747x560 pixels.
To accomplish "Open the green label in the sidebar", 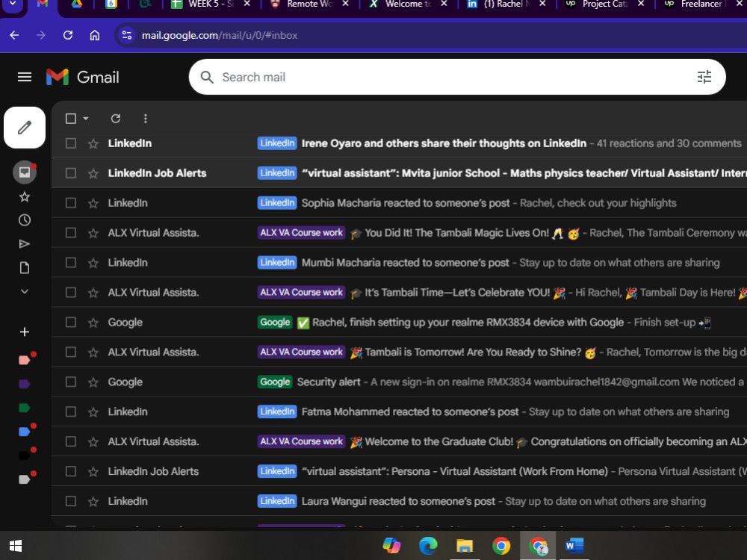I will point(25,408).
